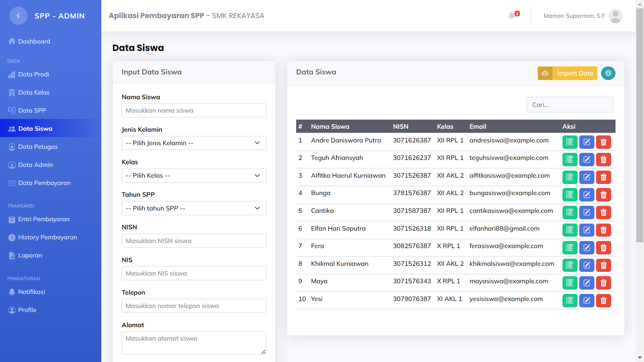Screen dimensions: 644x362
Task: Focus the Nama Siswa input field
Action: [x=194, y=111]
